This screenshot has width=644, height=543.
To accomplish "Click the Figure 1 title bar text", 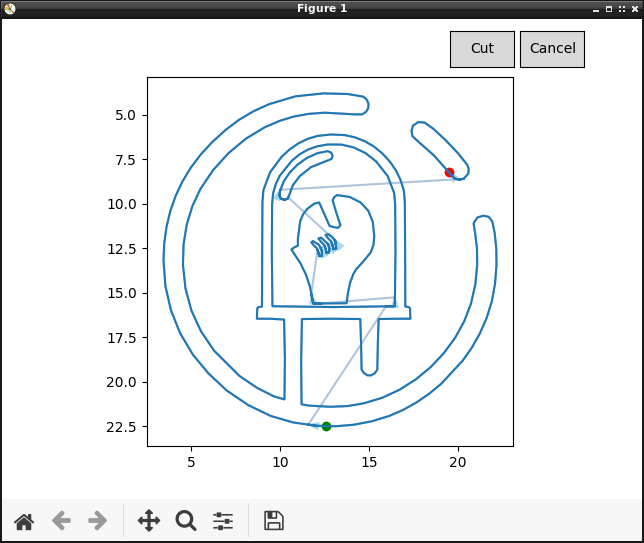I will (x=322, y=8).
